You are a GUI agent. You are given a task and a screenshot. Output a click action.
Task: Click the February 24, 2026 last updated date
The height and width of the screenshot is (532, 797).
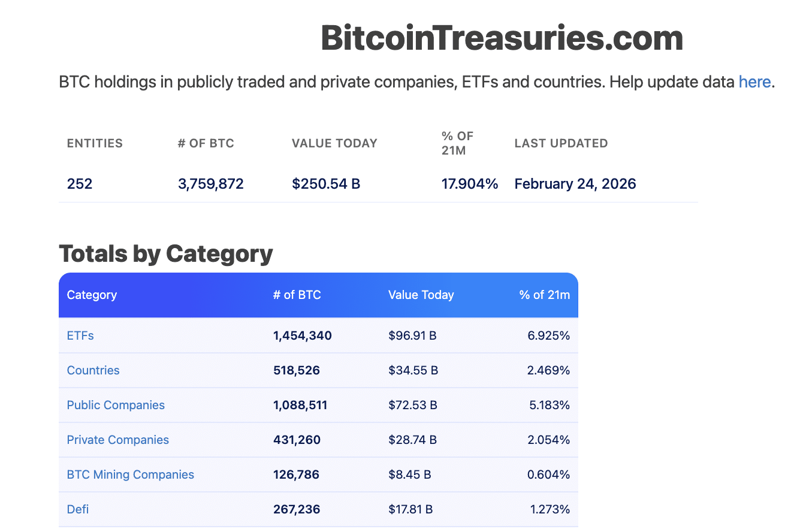pyautogui.click(x=575, y=184)
